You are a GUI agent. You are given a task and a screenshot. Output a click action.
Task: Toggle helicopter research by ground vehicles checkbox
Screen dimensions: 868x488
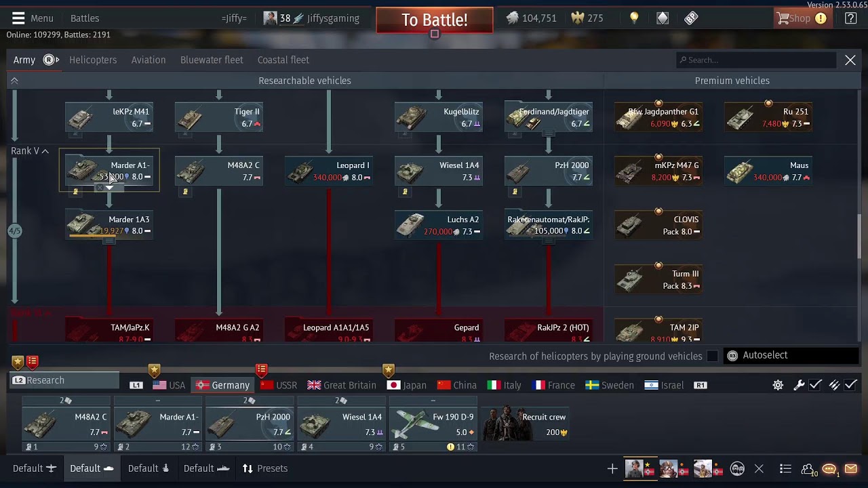(x=712, y=356)
